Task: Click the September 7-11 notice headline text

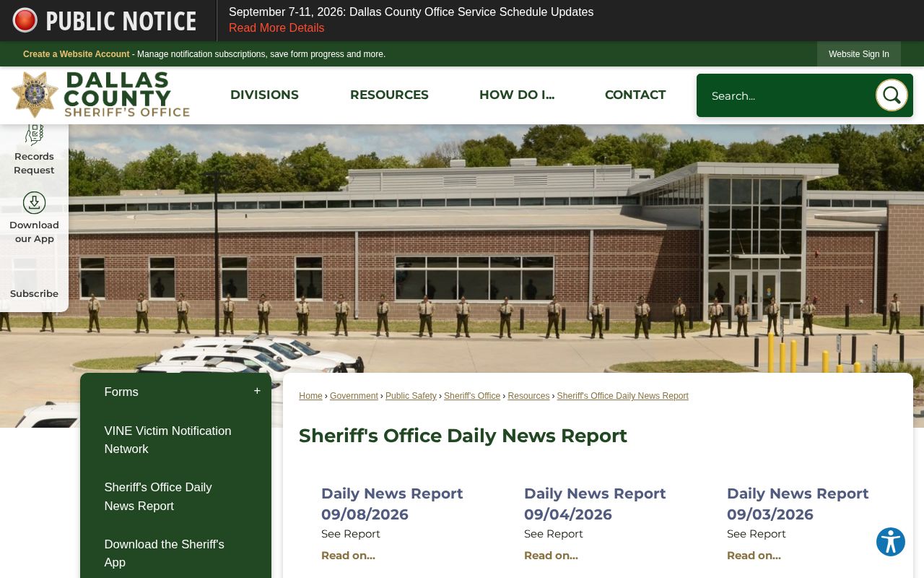Action: (411, 12)
